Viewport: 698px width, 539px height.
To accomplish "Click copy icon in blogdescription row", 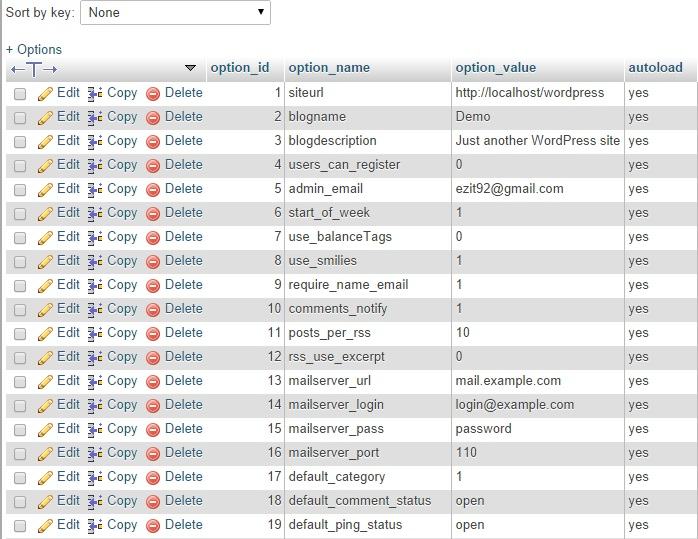I will point(95,142).
